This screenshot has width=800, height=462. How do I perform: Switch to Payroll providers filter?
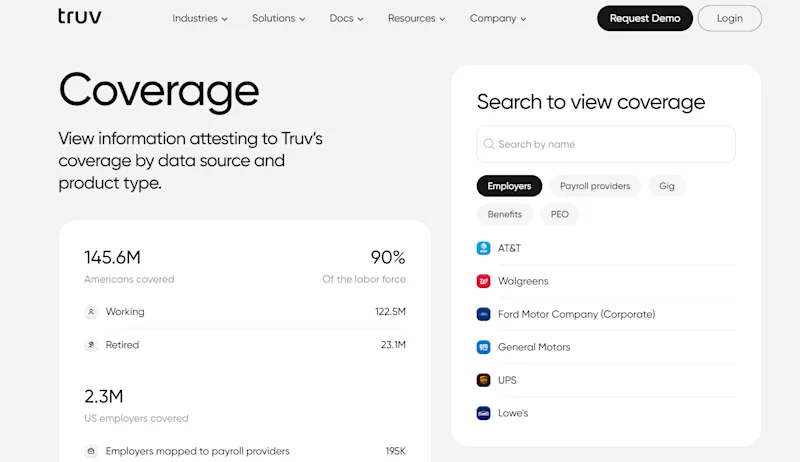595,186
